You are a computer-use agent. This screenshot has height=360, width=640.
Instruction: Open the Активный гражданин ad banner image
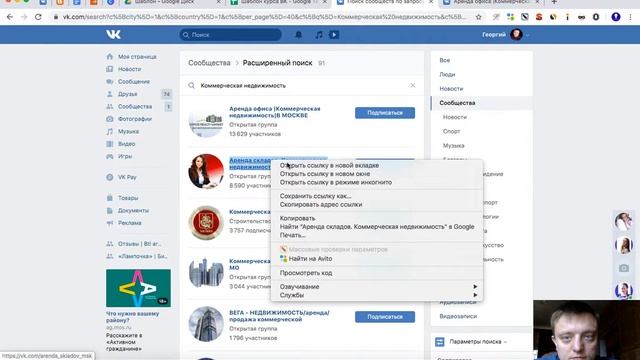[138, 288]
